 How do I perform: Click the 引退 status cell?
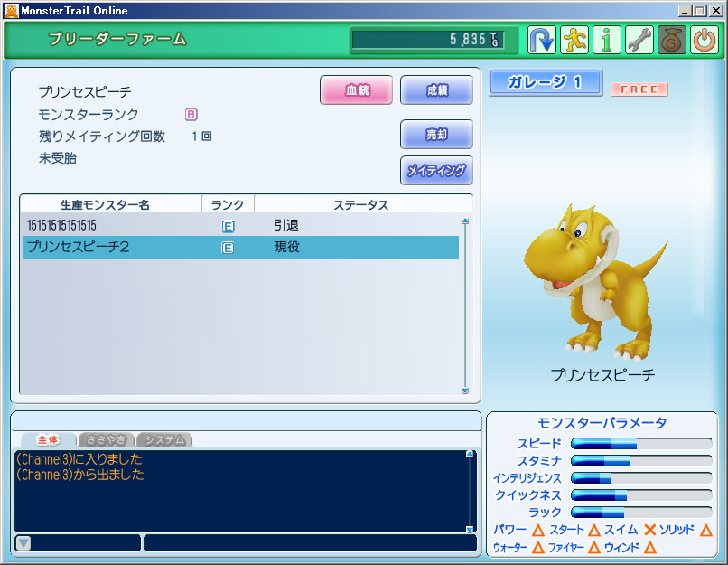[x=286, y=226]
